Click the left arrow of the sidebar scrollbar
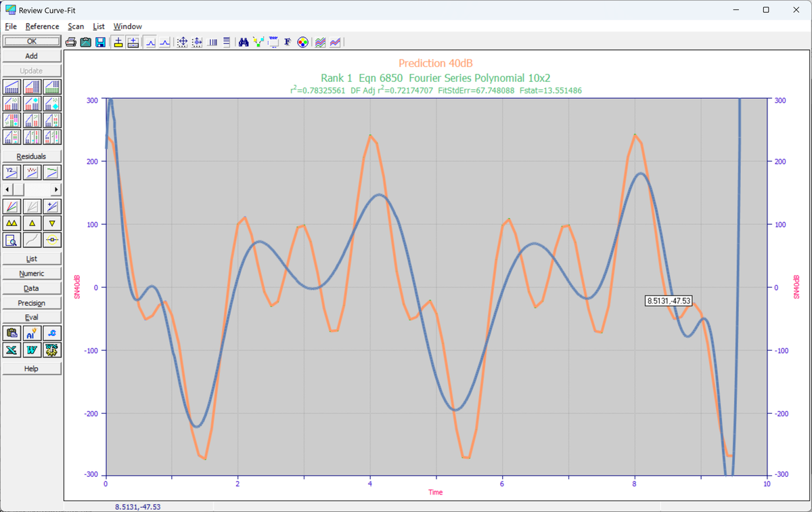812x512 pixels. [x=7, y=189]
